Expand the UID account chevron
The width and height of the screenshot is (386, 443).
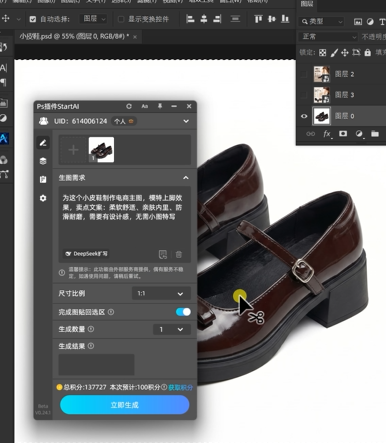pos(186,121)
